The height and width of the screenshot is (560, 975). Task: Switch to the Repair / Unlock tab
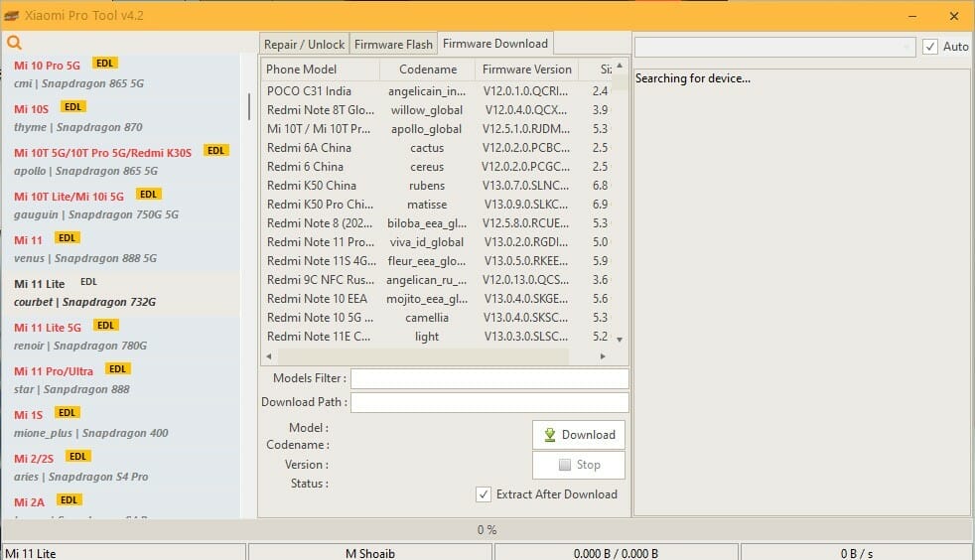coord(304,44)
